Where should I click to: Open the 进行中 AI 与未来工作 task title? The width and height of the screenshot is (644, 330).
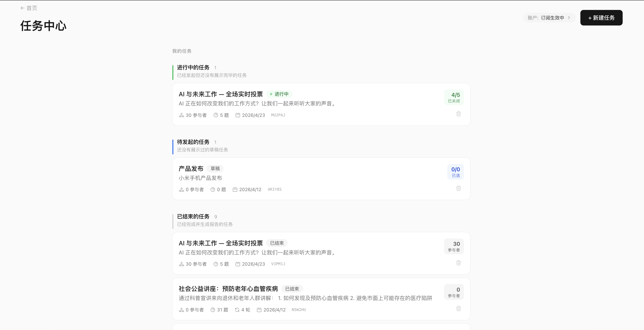[221, 94]
